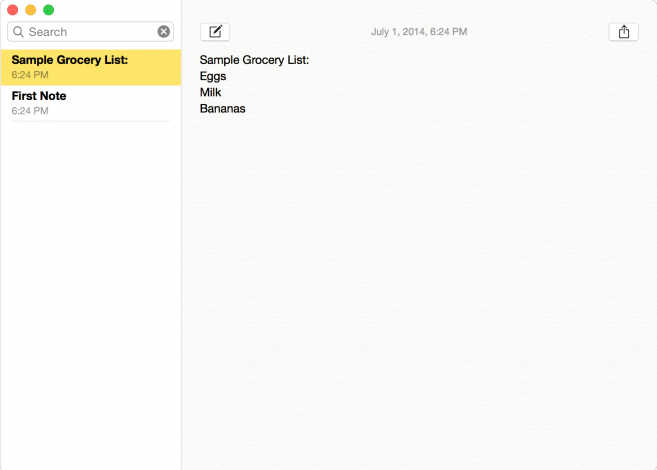Zoom the Notes window with green button
This screenshot has width=657, height=470.
pyautogui.click(x=49, y=10)
